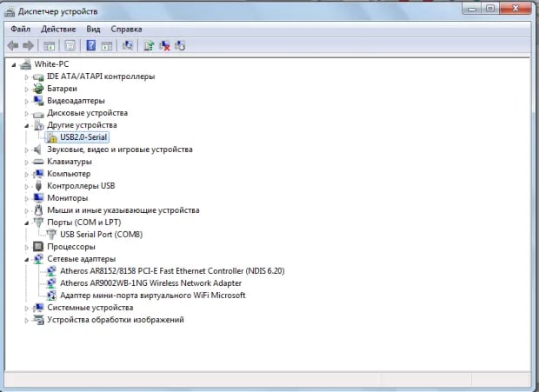
Task: Click USB2.0-Serial warning icon
Action: [51, 137]
